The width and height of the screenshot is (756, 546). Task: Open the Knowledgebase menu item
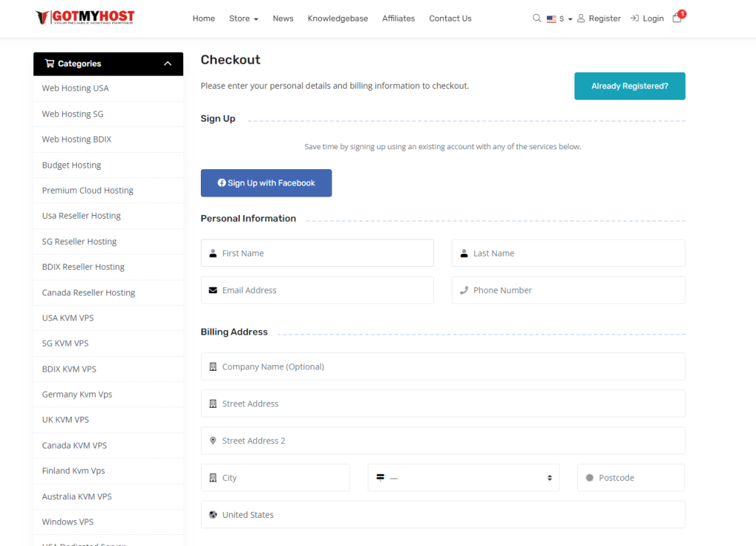[x=337, y=18]
